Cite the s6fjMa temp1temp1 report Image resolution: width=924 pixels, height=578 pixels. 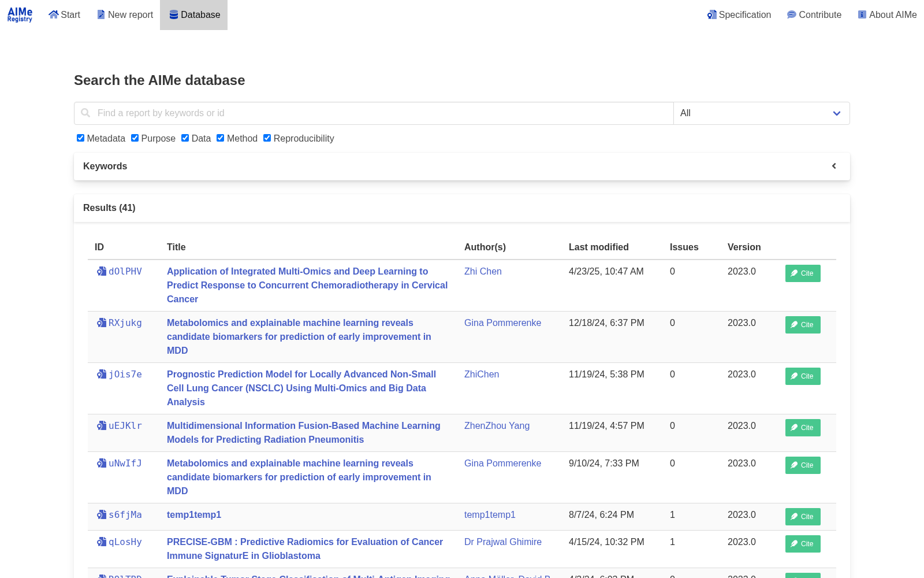point(803,517)
